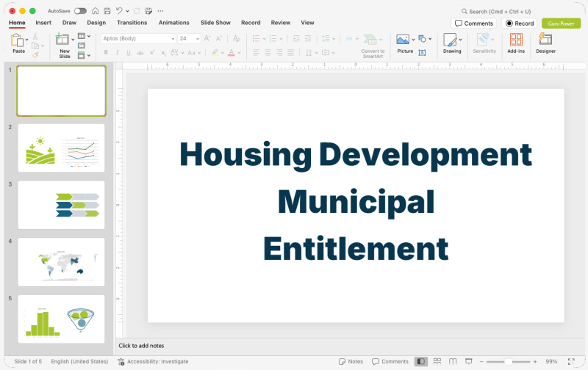Viewport: 588px width, 370px height.
Task: Decrease font size with the smaller A icon
Action: coord(219,38)
